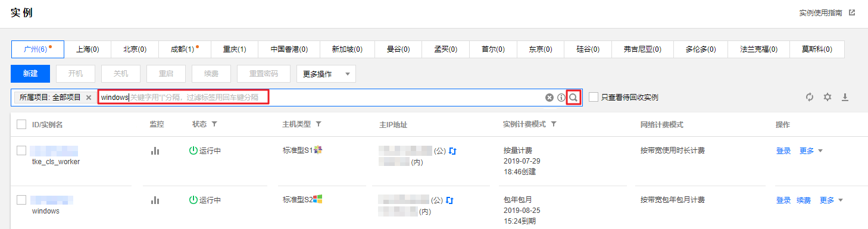
Task: Expand the 更多操作 dropdown
Action: click(326, 74)
